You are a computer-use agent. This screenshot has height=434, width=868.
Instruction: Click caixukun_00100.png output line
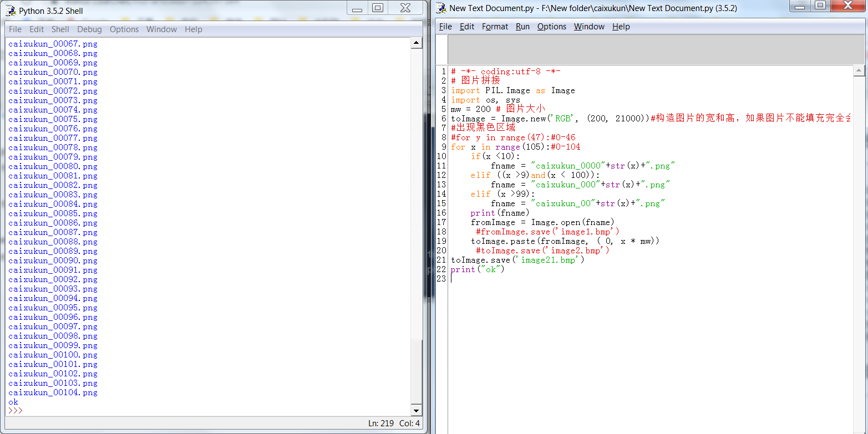tap(53, 355)
